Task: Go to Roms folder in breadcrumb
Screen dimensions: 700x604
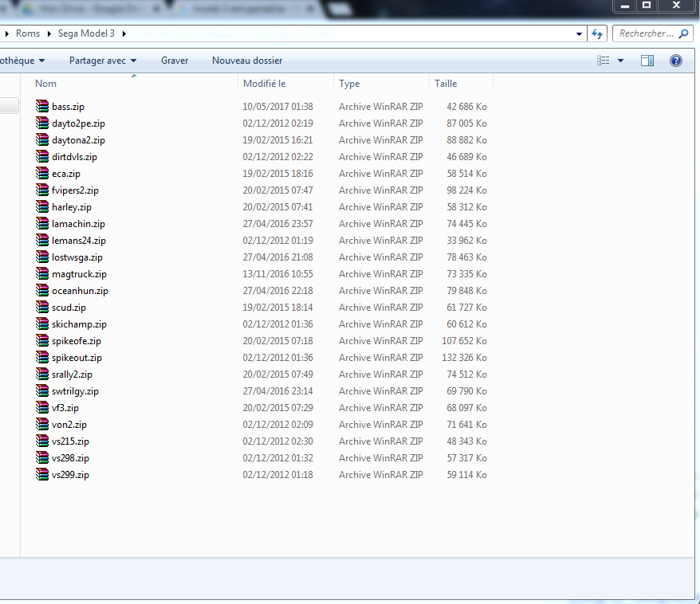Action: coord(28,33)
